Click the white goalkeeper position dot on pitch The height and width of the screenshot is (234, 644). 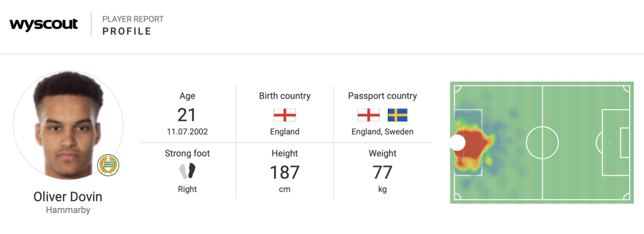tap(457, 143)
